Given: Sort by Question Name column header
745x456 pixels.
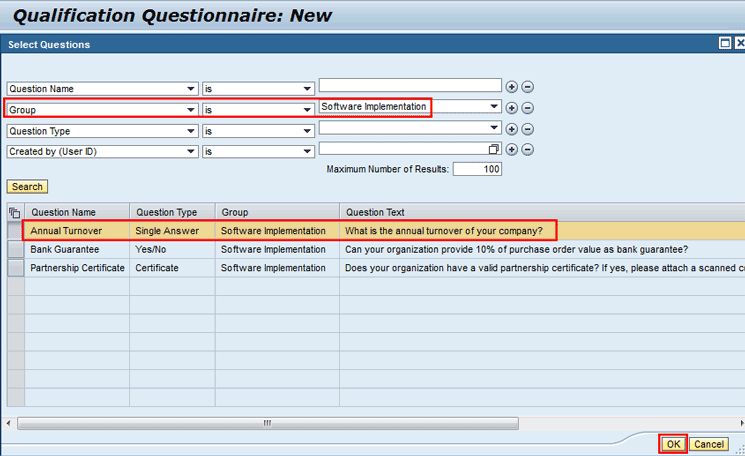Looking at the screenshot, I should point(64,212).
